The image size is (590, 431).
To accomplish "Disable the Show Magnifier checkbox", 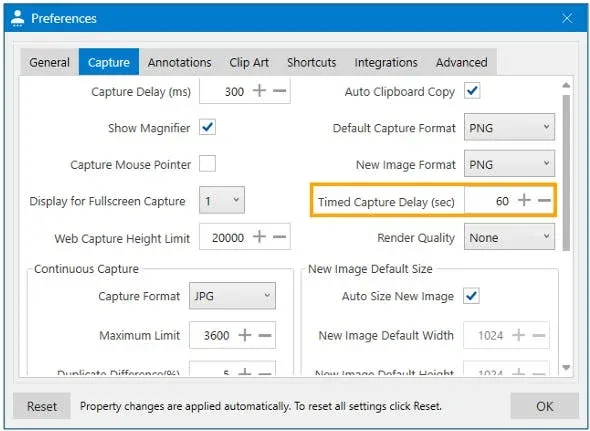I will [x=207, y=127].
